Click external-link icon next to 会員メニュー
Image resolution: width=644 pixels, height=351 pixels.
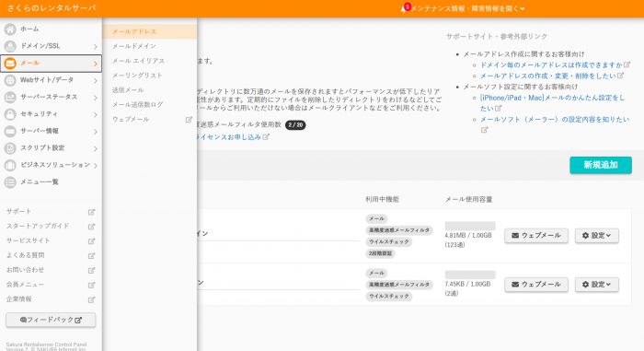pos(91,285)
